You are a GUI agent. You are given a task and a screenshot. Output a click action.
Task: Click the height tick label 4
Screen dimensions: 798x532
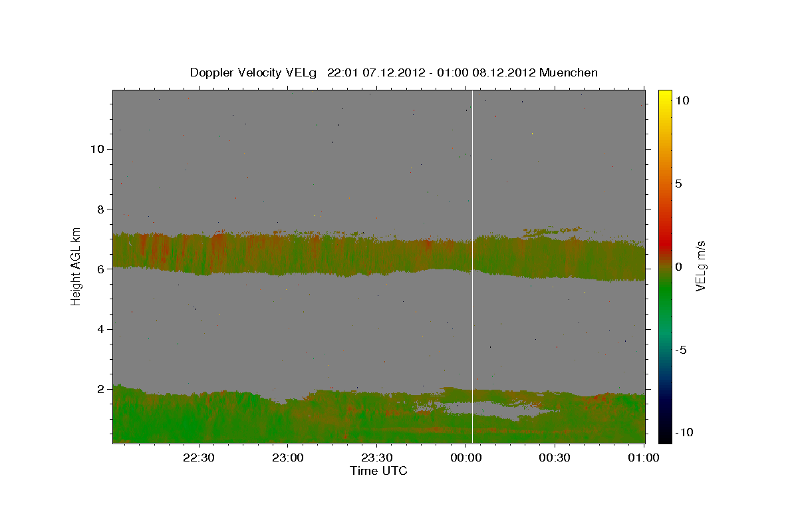point(101,329)
